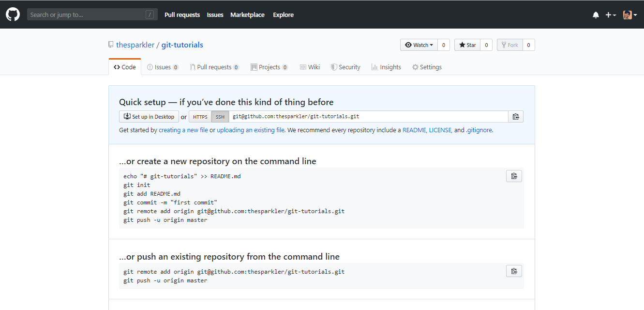Open Pull requests in top navigation

(x=182, y=15)
